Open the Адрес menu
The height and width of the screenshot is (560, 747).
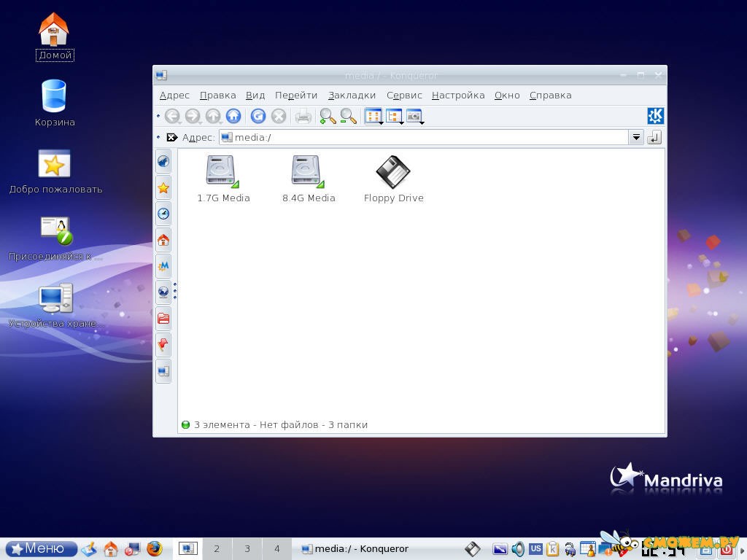point(174,96)
